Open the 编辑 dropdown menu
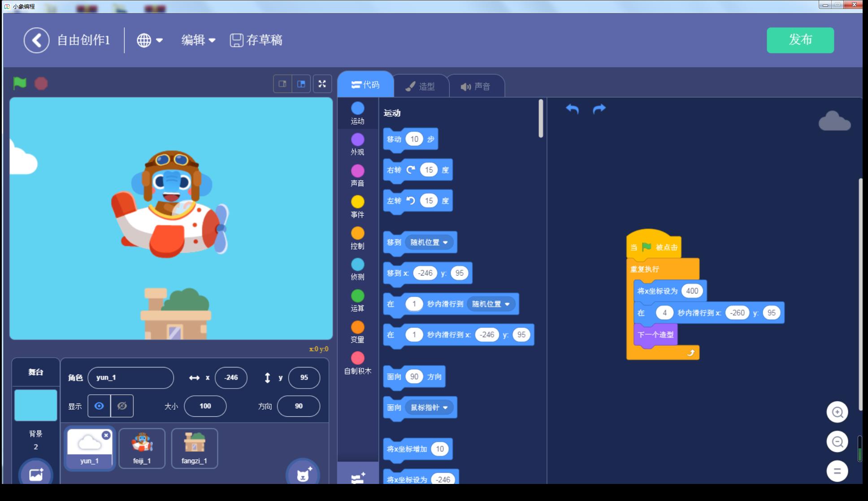The width and height of the screenshot is (868, 501). (x=198, y=40)
